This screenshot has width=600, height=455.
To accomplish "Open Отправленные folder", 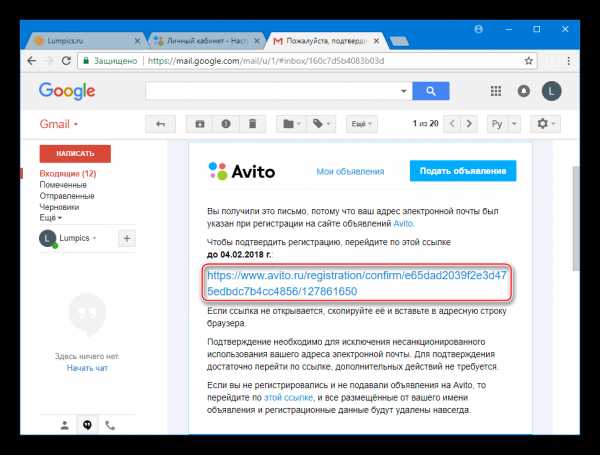I will (x=67, y=196).
